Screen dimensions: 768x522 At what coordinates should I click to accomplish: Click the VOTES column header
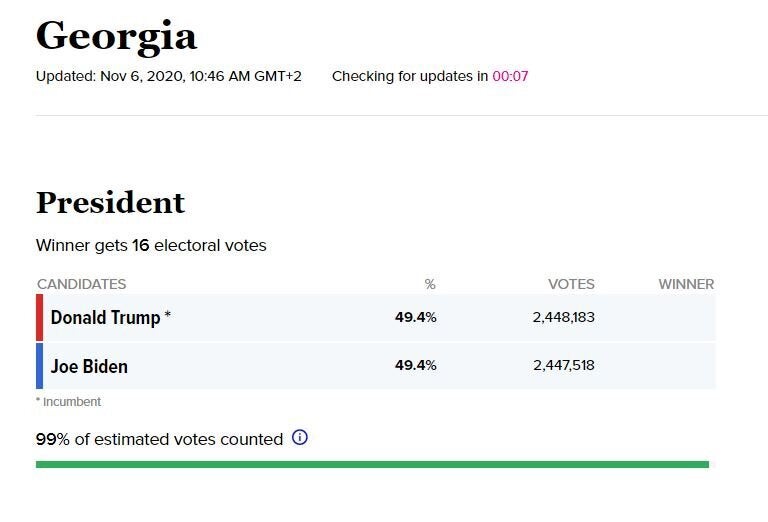571,284
